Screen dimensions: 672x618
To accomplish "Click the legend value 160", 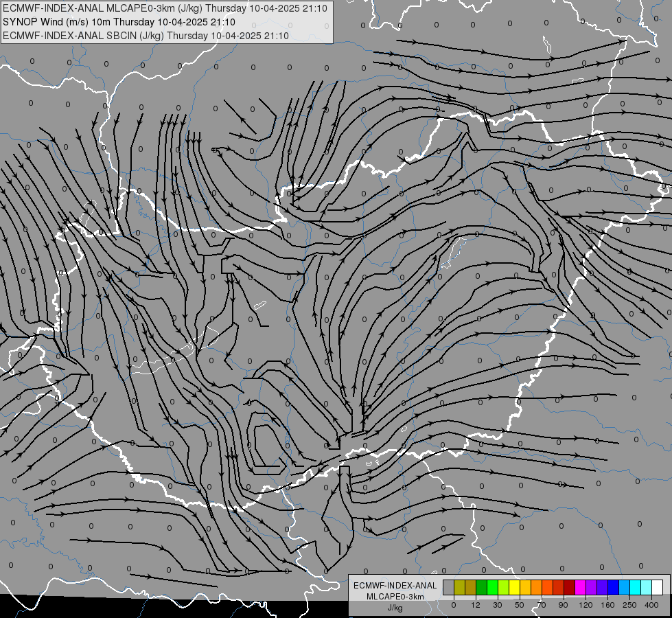I will 607,605.
